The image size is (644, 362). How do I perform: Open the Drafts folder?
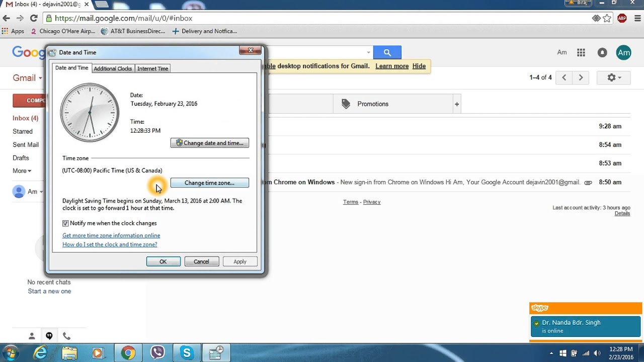tap(21, 158)
